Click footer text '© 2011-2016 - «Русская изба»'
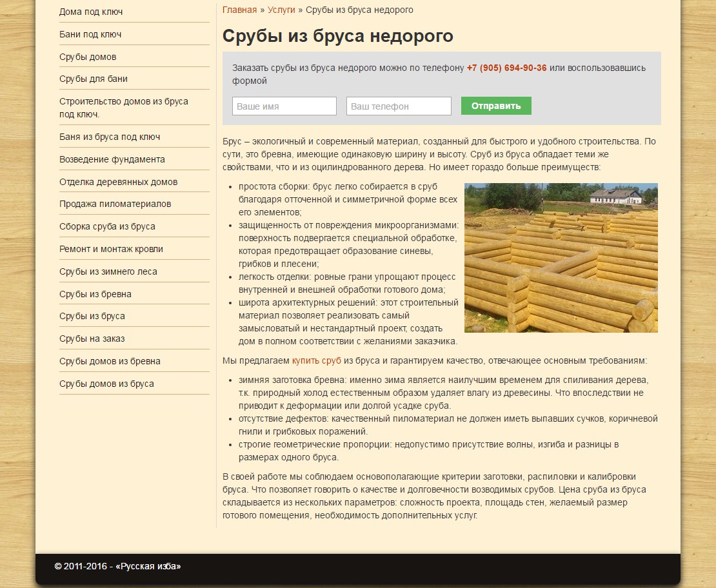Image resolution: width=716 pixels, height=588 pixels. (x=117, y=567)
